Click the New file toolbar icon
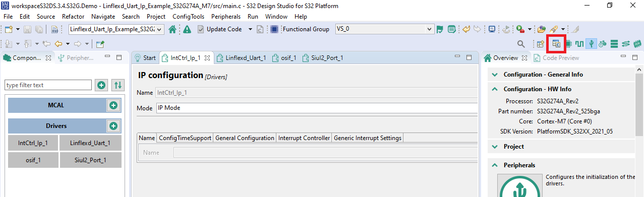 coord(9,29)
